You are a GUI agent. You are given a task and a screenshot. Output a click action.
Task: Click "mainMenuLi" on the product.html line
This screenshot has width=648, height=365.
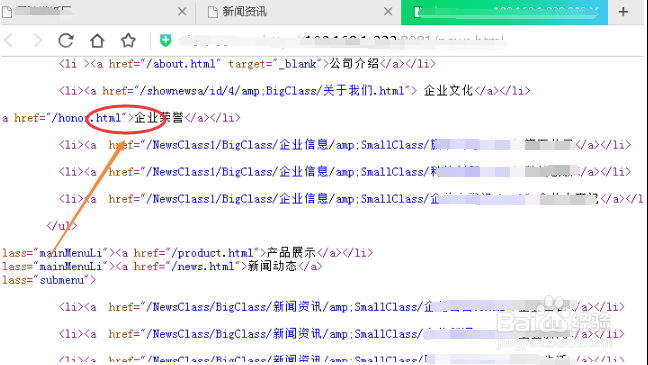[70, 253]
